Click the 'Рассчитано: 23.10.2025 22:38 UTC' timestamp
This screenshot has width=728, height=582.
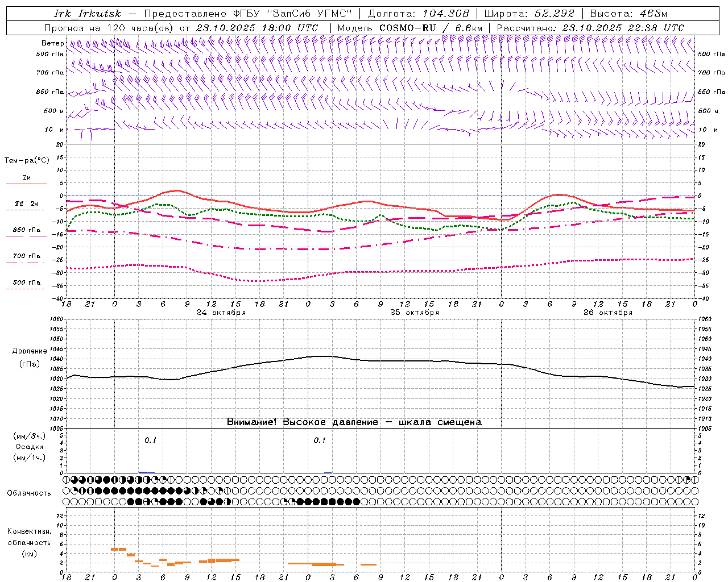(x=590, y=28)
